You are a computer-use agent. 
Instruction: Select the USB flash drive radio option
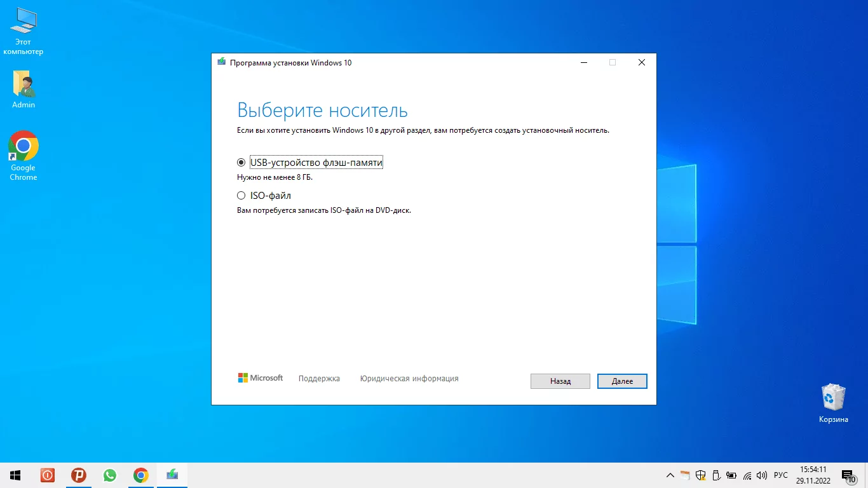tap(241, 163)
